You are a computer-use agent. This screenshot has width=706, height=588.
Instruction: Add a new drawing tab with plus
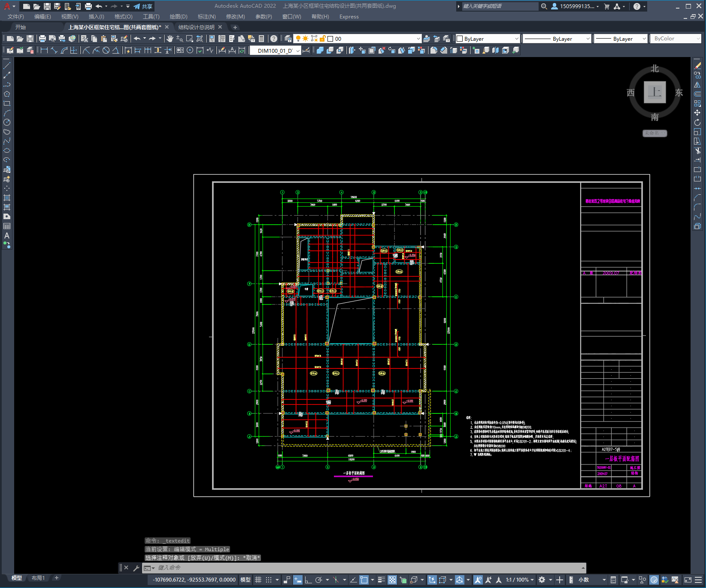tap(235, 27)
